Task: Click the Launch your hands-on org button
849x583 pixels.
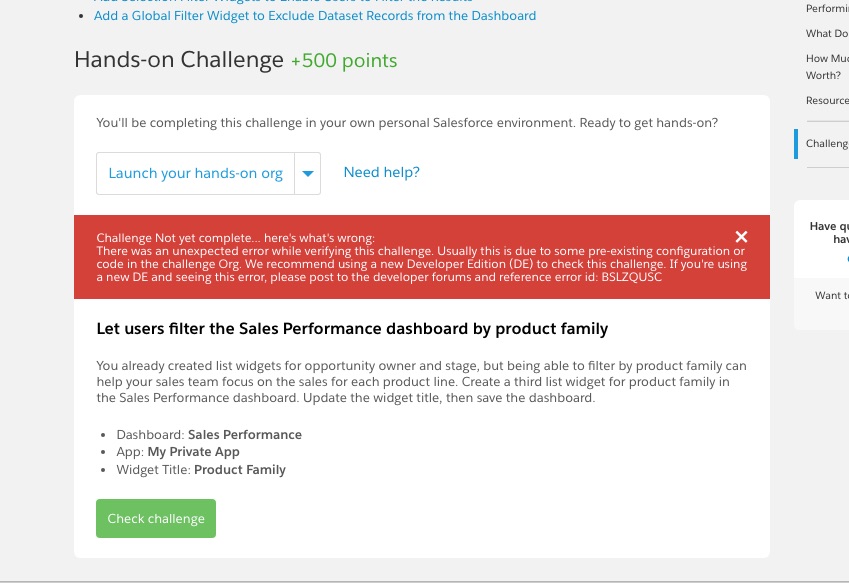Action: pyautogui.click(x=195, y=173)
